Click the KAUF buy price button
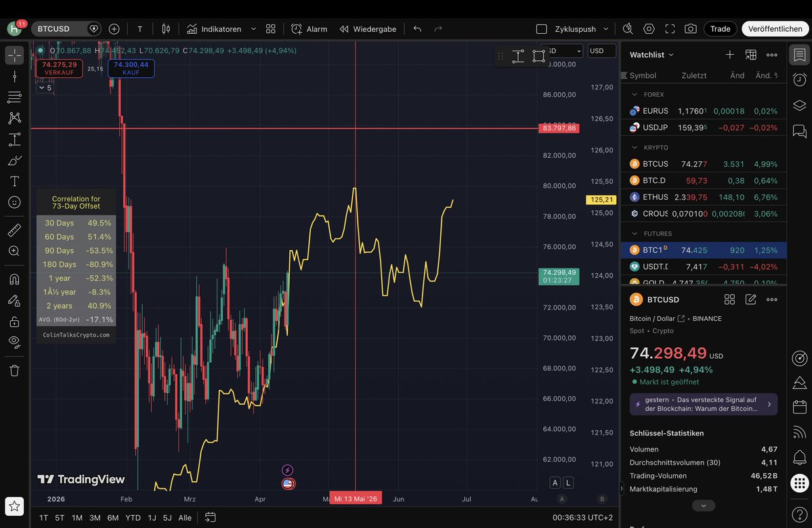The image size is (812, 528). coord(131,68)
